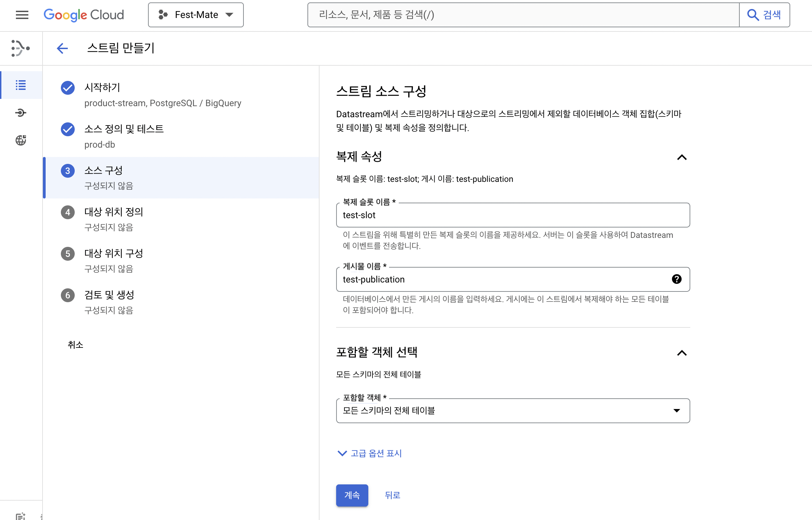Viewport: 812px width, 520px height.
Task: Click the 'prod-db' subtitle text
Action: [x=100, y=145]
